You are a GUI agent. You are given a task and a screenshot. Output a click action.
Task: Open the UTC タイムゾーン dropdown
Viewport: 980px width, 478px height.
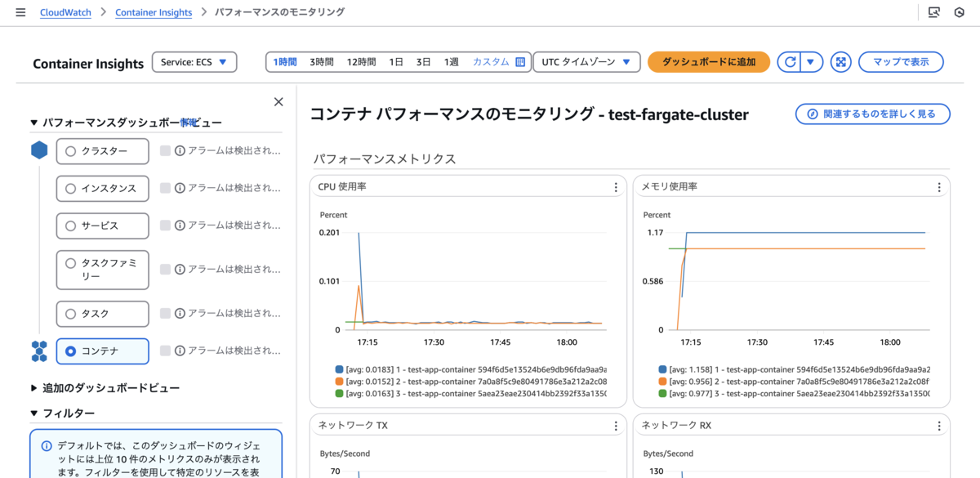tap(586, 62)
